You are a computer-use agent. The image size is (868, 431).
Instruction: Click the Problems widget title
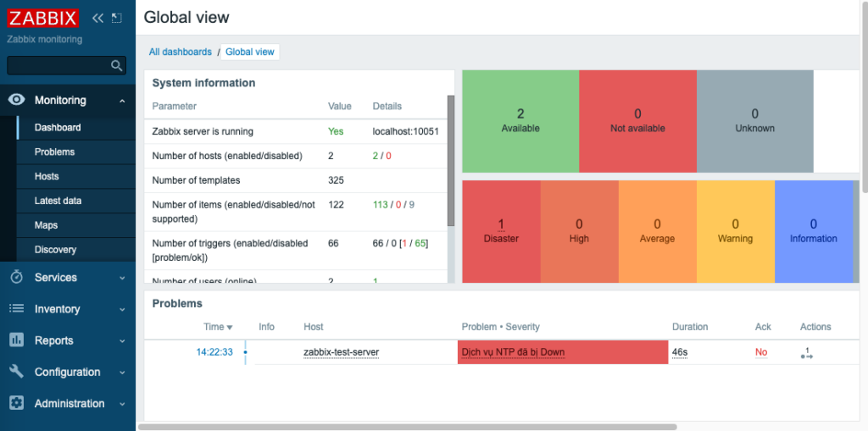click(x=177, y=303)
